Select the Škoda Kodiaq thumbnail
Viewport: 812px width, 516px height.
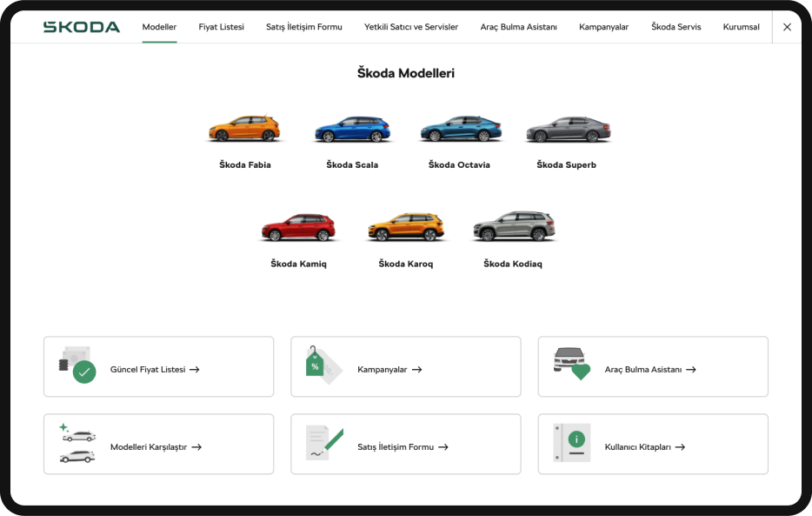pos(513,224)
